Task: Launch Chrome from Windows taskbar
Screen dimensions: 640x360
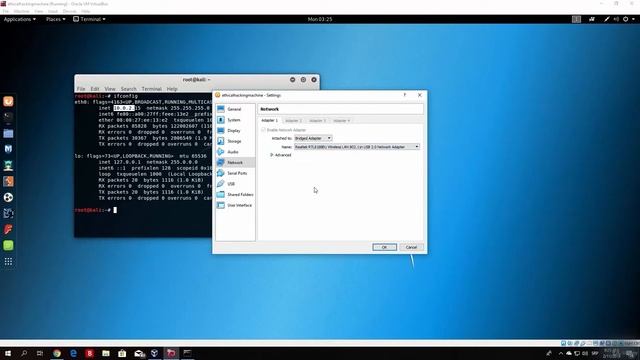Action: [57, 353]
